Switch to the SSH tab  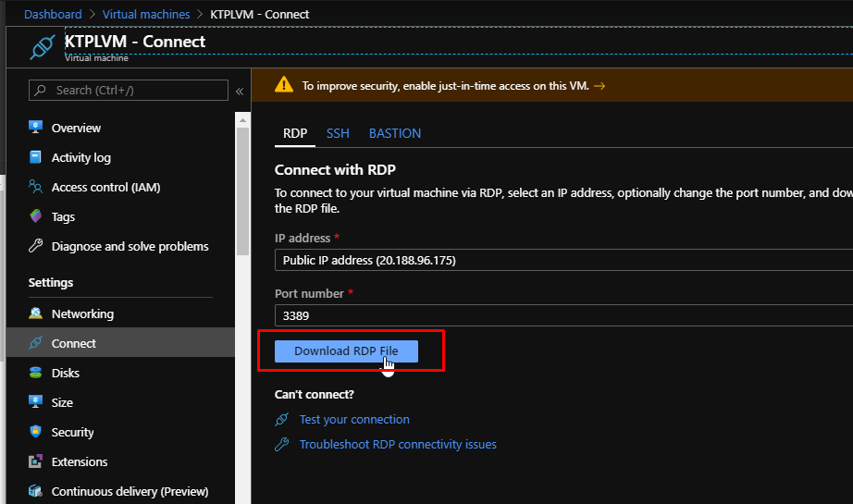pos(338,133)
